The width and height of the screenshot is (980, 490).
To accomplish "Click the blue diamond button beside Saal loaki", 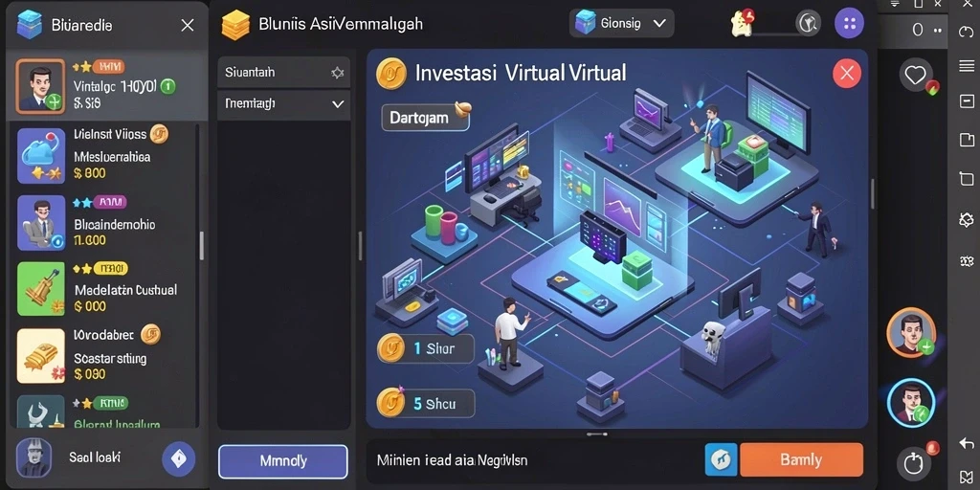I will [x=179, y=459].
